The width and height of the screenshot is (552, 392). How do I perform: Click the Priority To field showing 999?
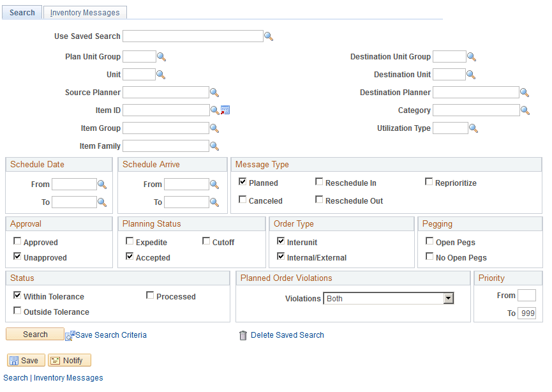[528, 313]
